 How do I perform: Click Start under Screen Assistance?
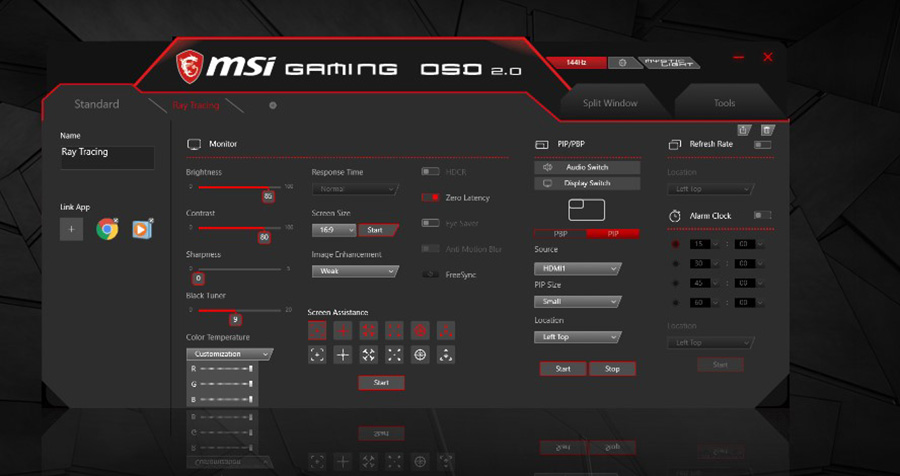(x=381, y=382)
